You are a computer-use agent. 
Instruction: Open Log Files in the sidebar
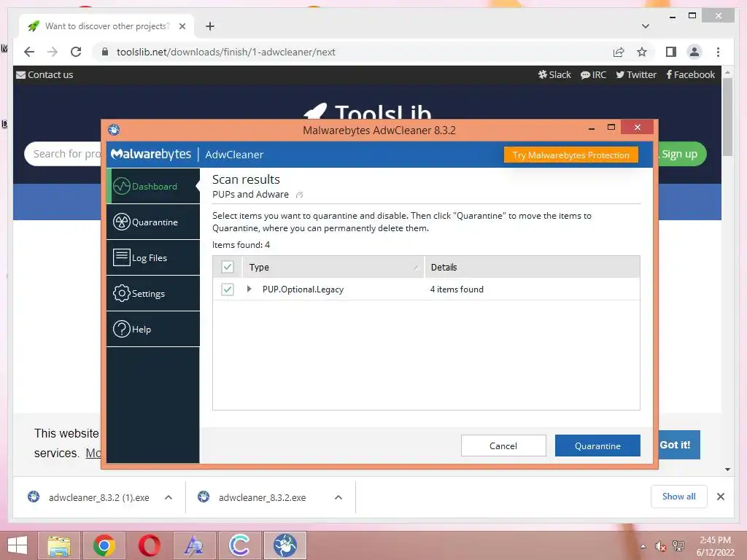[153, 257]
